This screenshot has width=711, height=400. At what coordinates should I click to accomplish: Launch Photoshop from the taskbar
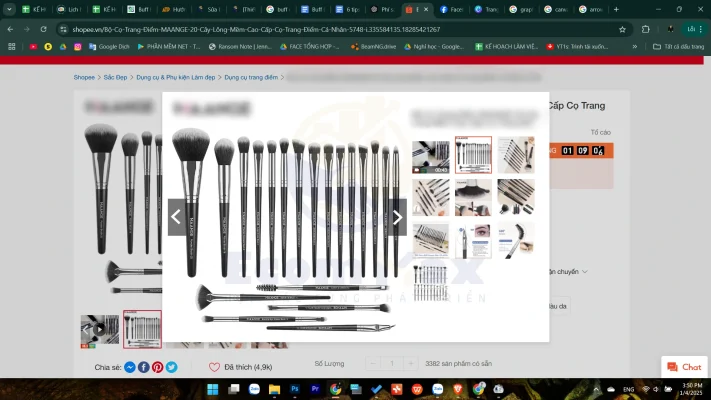(295, 389)
